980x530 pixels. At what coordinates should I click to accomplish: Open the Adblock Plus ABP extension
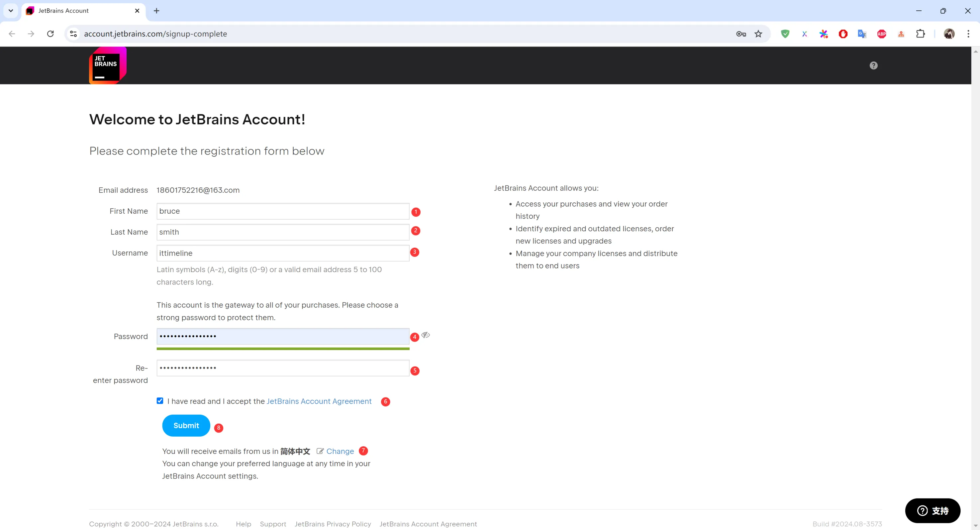pos(881,34)
